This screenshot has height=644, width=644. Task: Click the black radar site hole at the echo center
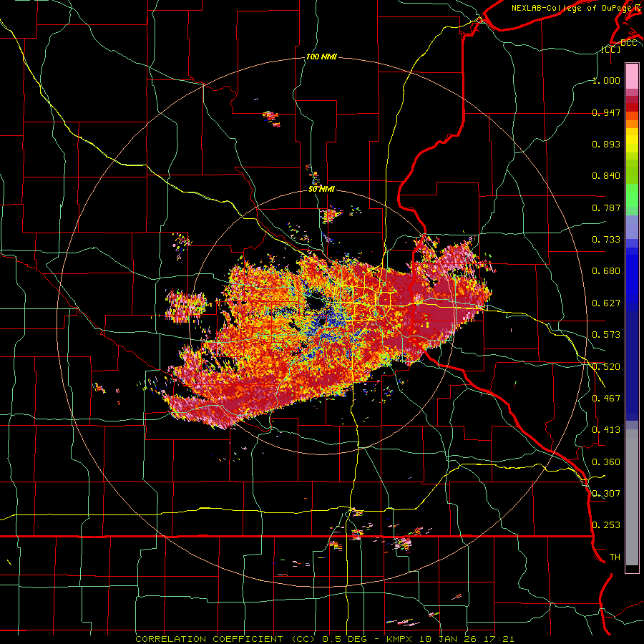tap(323, 321)
